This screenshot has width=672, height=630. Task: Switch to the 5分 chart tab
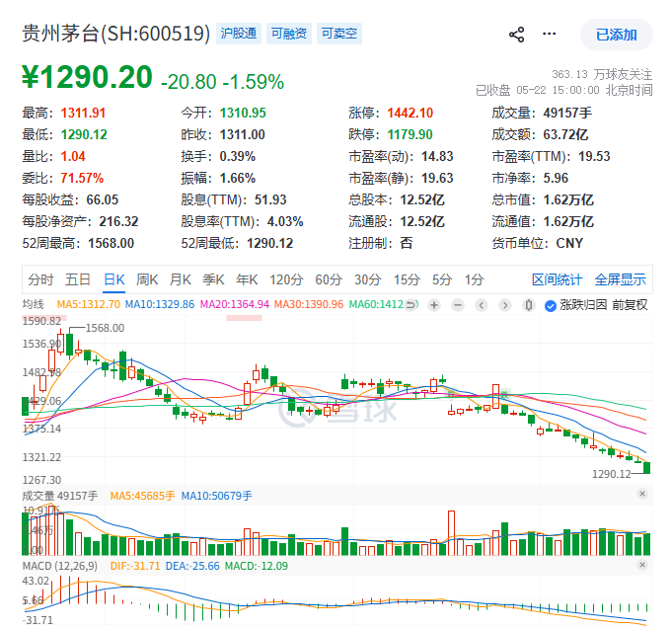(x=442, y=279)
